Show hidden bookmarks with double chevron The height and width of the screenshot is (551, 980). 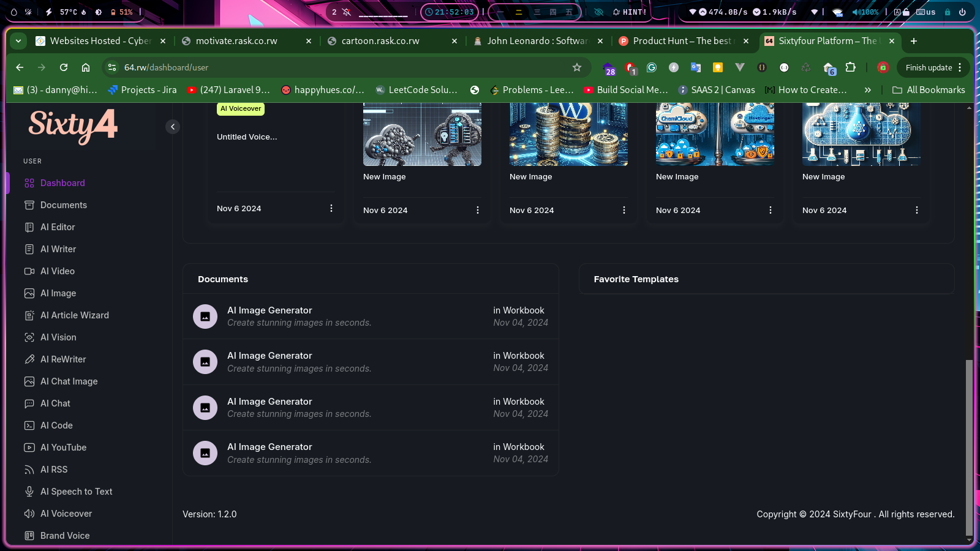[867, 90]
